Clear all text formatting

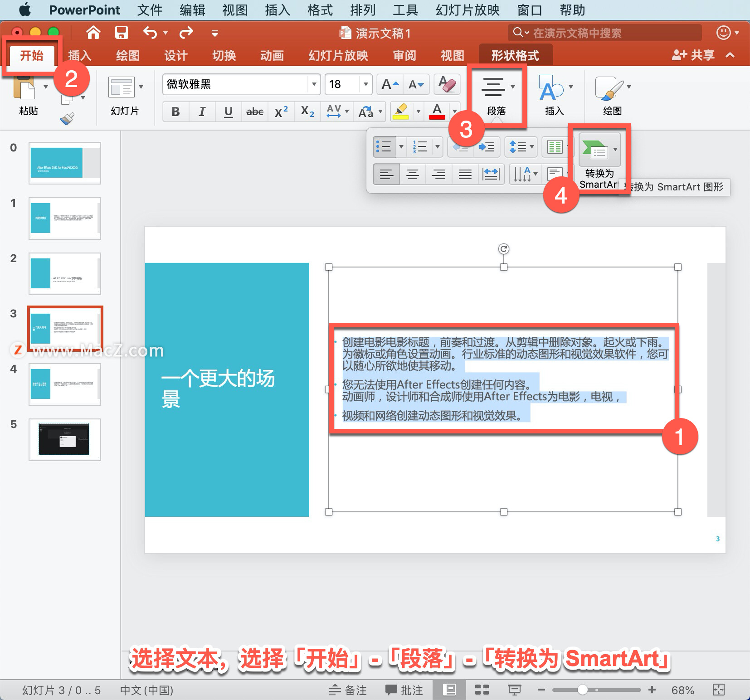coord(447,84)
